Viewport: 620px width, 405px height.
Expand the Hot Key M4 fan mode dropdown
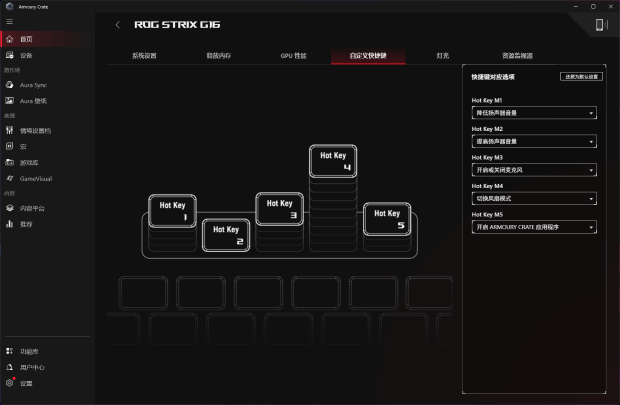coord(534,198)
